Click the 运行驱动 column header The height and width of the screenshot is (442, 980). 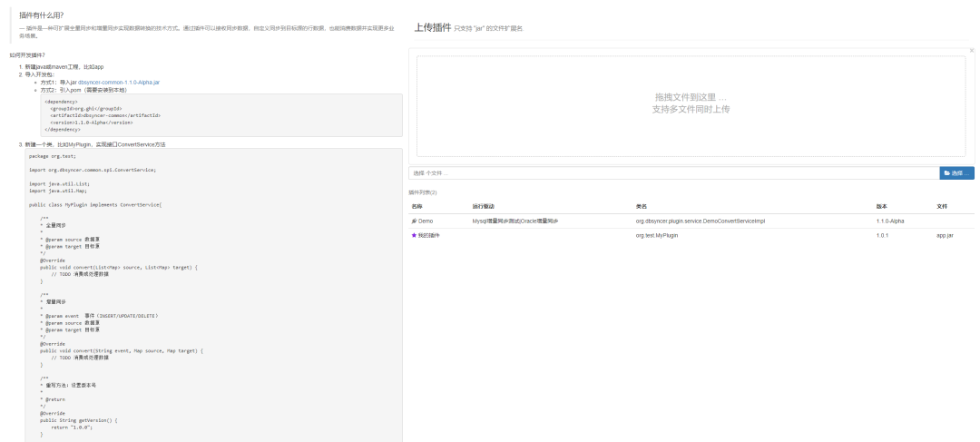[x=483, y=207]
